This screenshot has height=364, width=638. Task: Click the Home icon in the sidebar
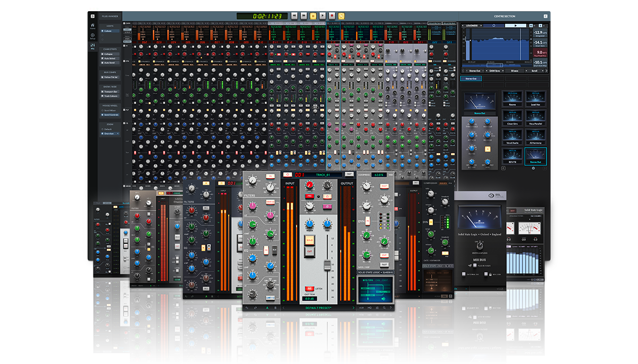91,25
